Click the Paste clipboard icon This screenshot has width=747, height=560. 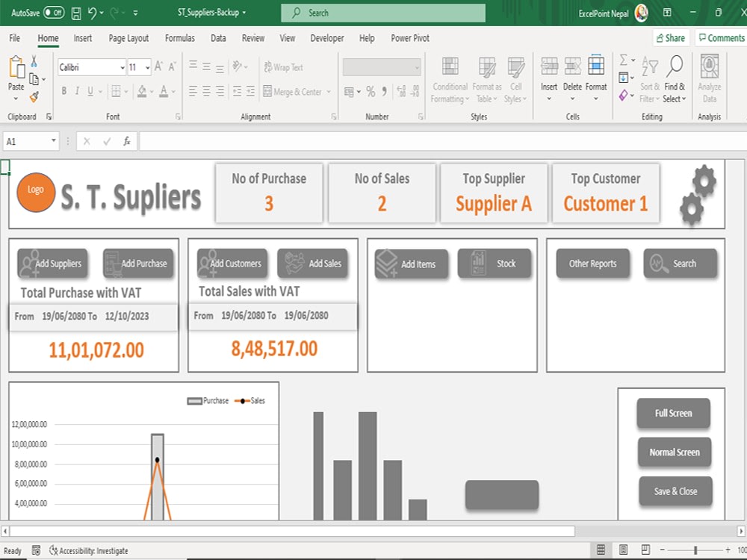coord(16,66)
